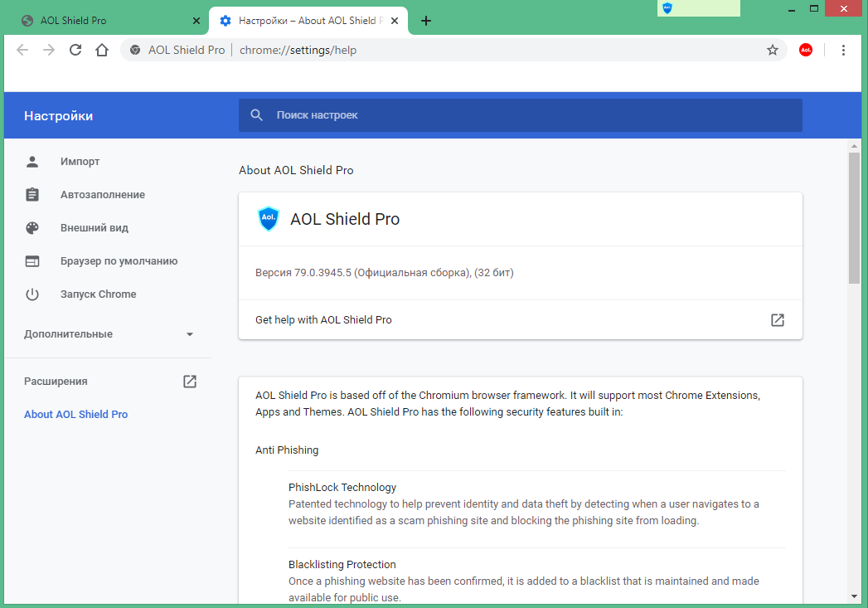Click the external link icon beside Расширения
This screenshot has height=608, width=868.
(190, 381)
